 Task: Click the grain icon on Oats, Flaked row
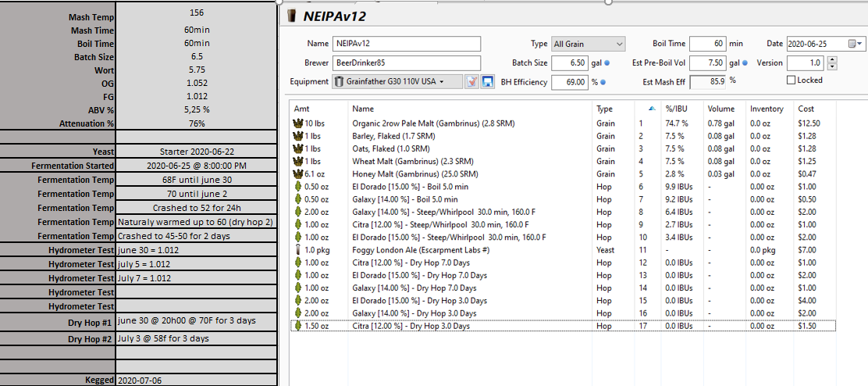[298, 148]
